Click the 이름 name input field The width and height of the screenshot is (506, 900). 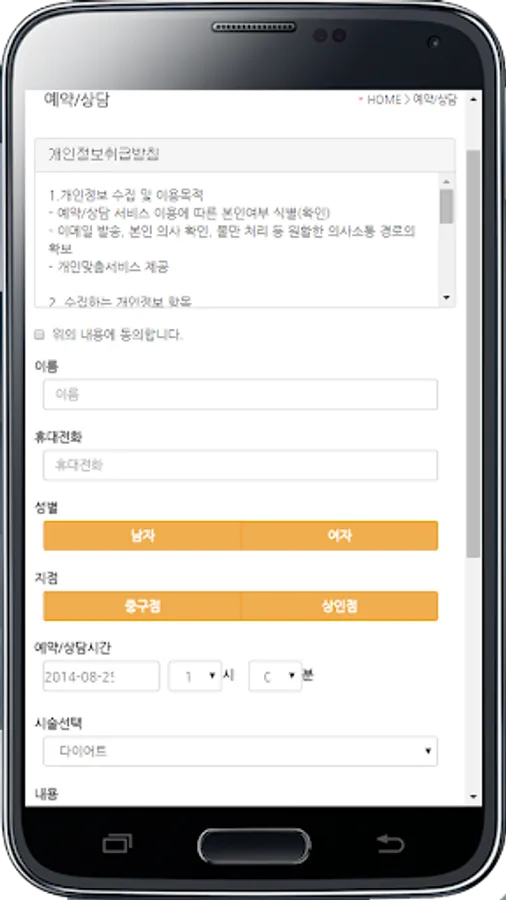pyautogui.click(x=240, y=394)
